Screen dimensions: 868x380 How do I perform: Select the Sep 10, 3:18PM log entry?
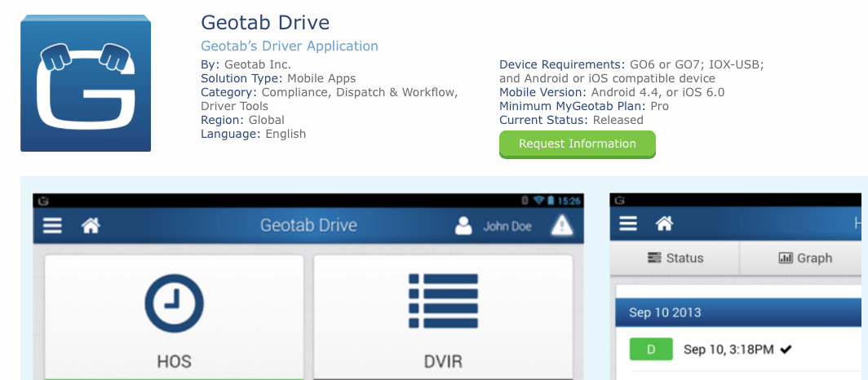tap(730, 350)
